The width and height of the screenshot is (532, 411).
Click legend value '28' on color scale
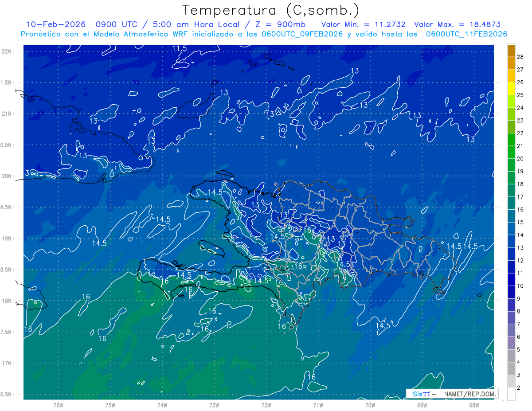(x=520, y=57)
